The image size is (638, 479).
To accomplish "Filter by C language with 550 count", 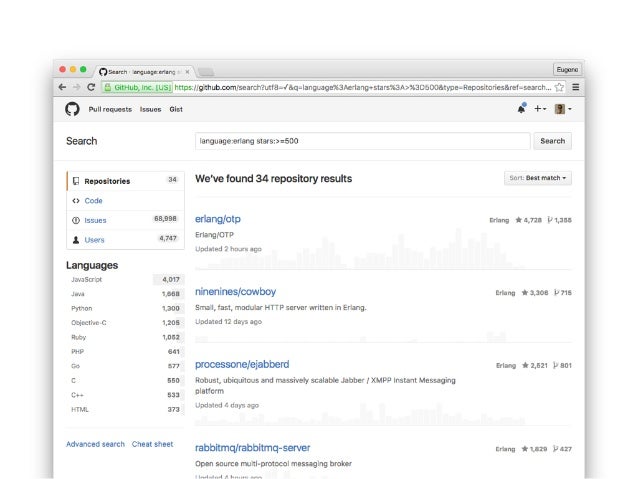I will coord(125,381).
